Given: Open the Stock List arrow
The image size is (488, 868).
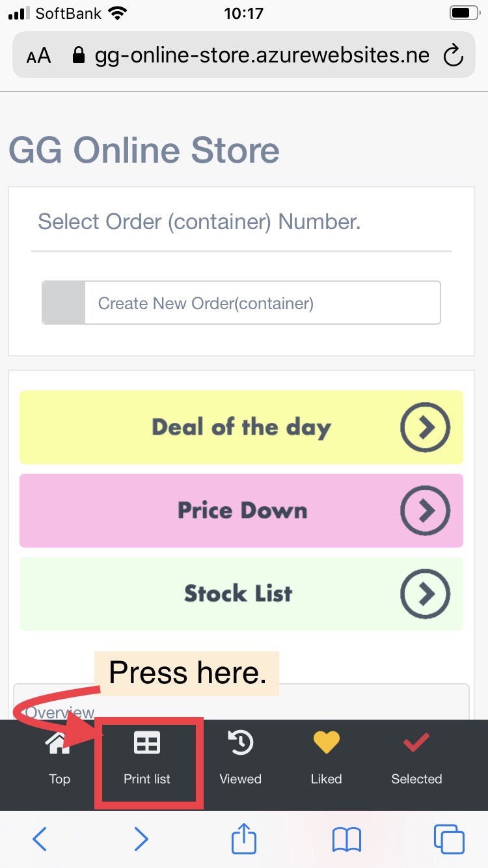Looking at the screenshot, I should [x=426, y=594].
